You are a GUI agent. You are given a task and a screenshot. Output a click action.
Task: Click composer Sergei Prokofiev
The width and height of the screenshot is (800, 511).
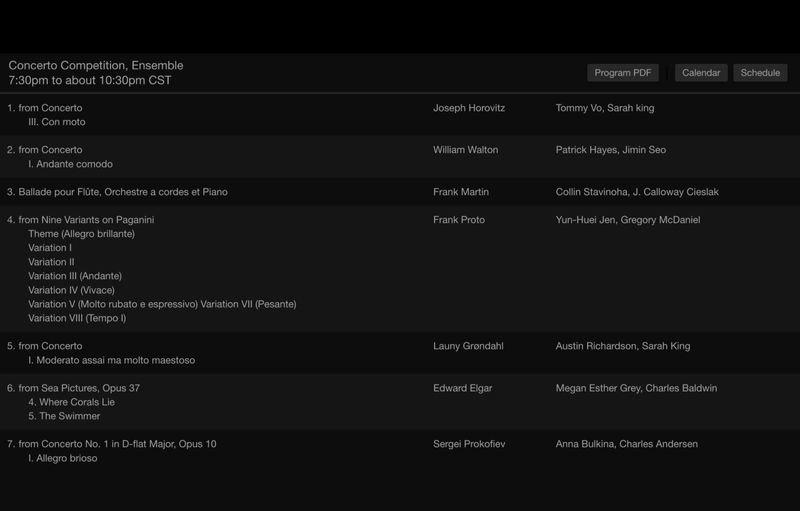(469, 444)
